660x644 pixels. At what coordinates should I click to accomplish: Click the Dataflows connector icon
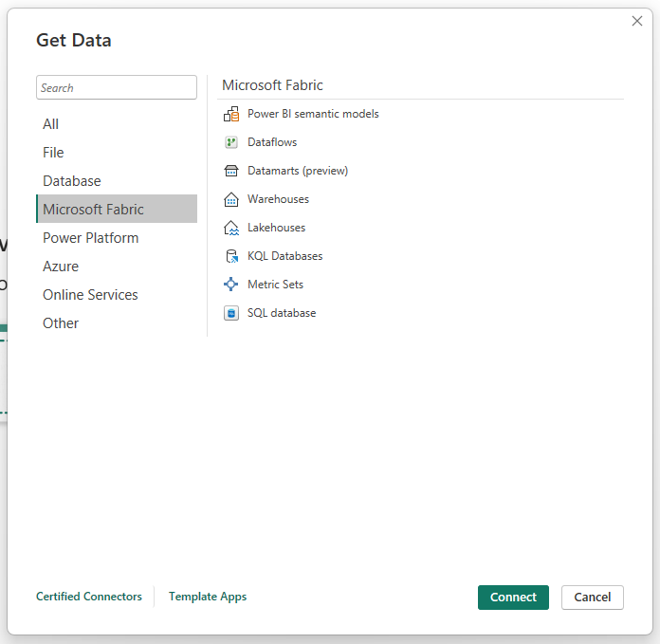coord(231,142)
